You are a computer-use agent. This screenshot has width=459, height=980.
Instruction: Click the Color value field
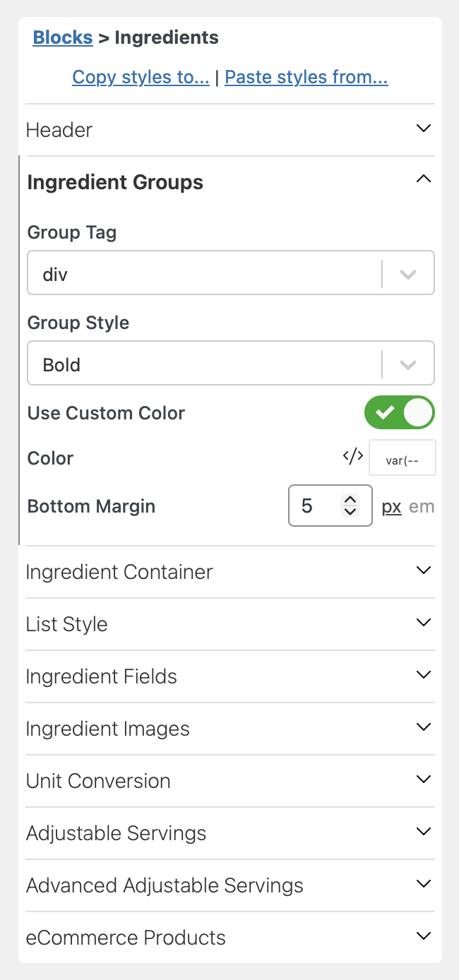pos(403,458)
